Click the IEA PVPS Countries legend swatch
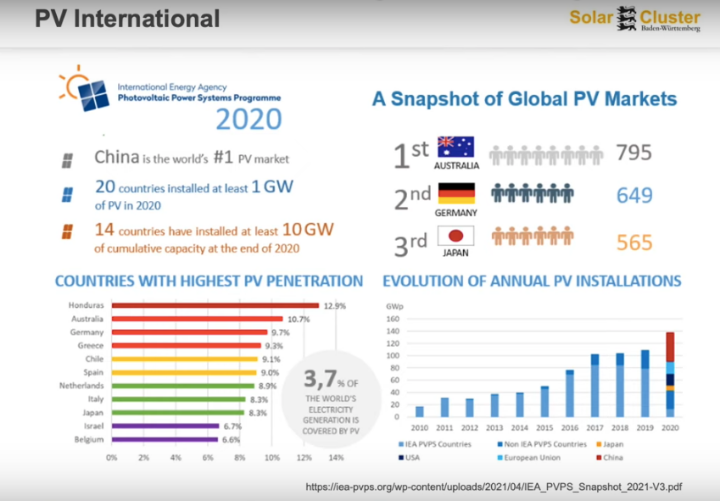The image size is (720, 501). pyautogui.click(x=401, y=444)
